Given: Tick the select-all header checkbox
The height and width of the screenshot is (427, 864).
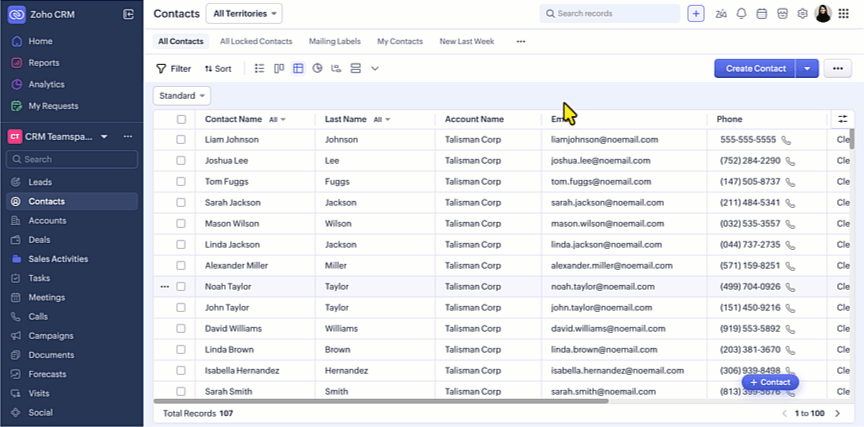Looking at the screenshot, I should 181,119.
